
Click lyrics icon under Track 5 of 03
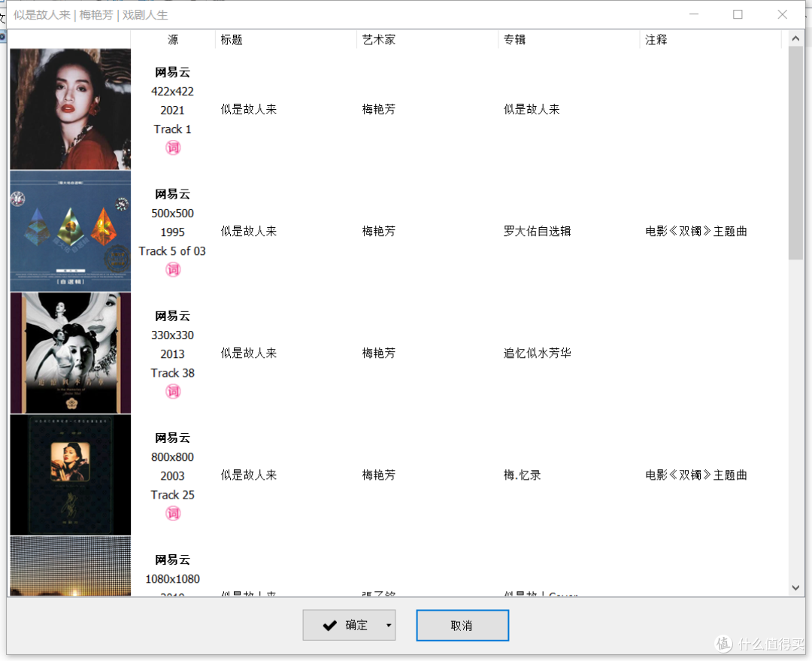tap(173, 269)
